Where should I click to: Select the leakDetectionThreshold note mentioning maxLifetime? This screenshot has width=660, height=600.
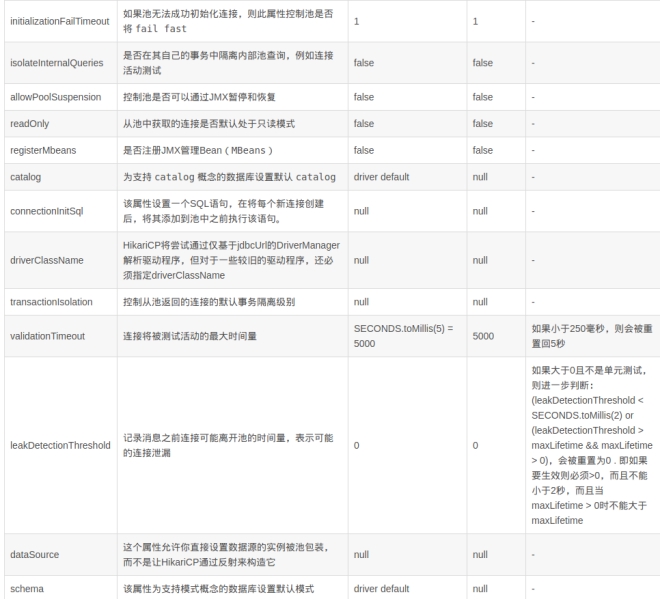pyautogui.click(x=592, y=445)
